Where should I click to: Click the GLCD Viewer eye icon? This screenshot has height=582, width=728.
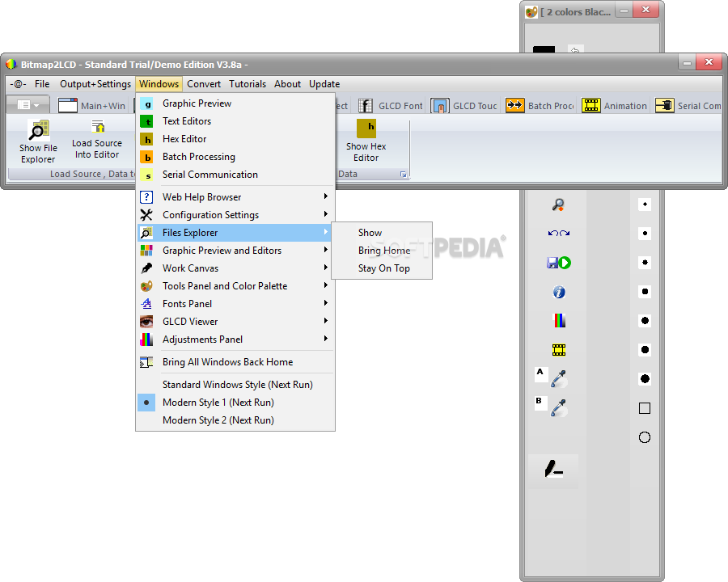point(146,322)
